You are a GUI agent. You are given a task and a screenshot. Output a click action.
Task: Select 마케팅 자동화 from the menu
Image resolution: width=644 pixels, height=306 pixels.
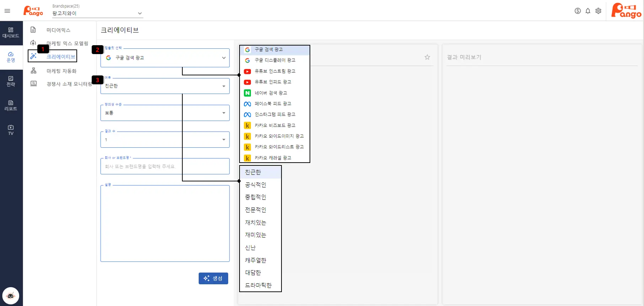(61, 71)
